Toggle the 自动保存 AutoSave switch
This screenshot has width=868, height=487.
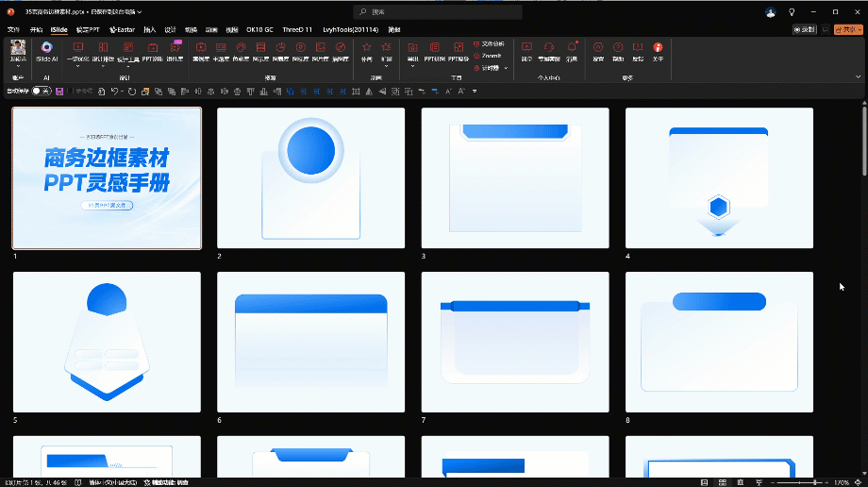(41, 91)
